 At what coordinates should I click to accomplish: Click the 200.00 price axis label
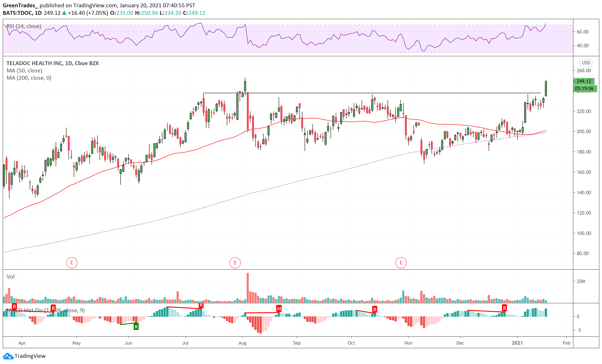click(584, 131)
